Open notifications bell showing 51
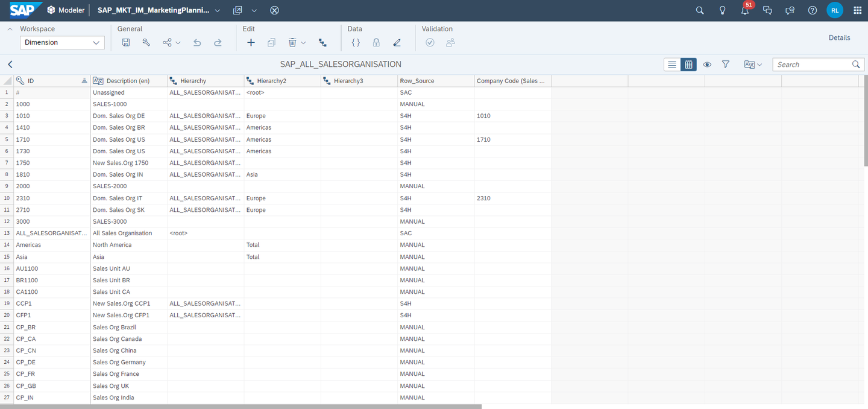The width and height of the screenshot is (868, 409). tap(745, 10)
